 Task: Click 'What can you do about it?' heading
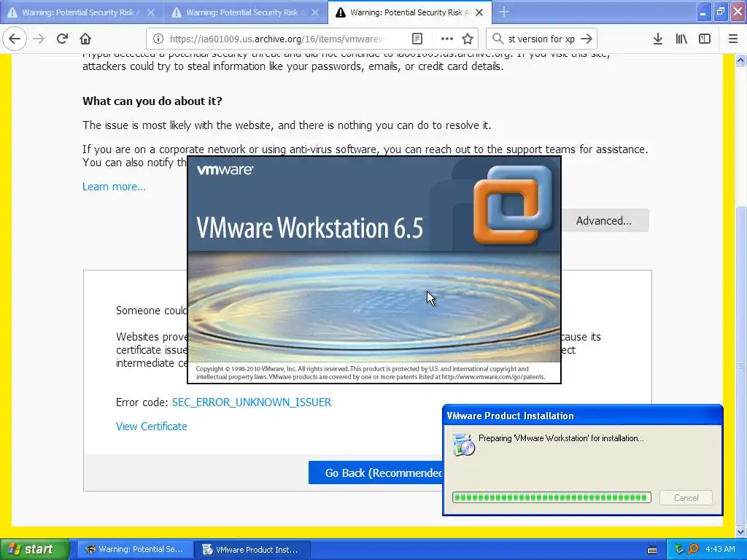coord(152,101)
